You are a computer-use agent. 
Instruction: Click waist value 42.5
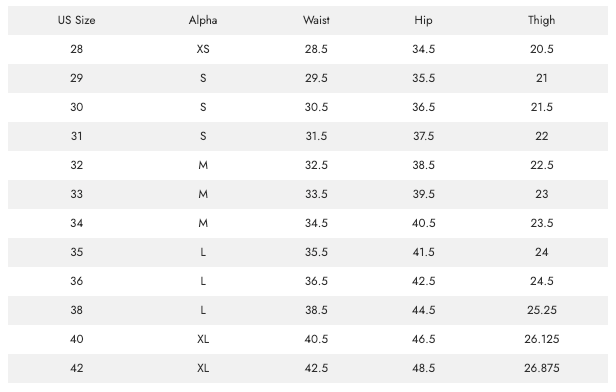point(316,368)
